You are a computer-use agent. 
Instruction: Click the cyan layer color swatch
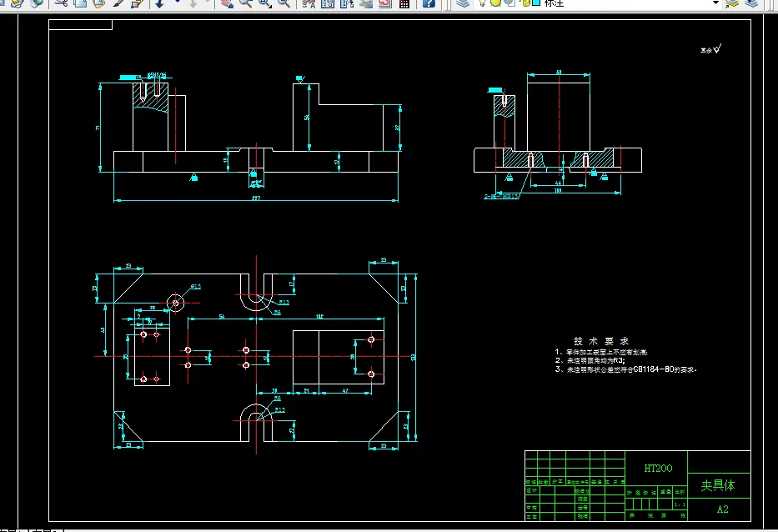(x=536, y=3)
